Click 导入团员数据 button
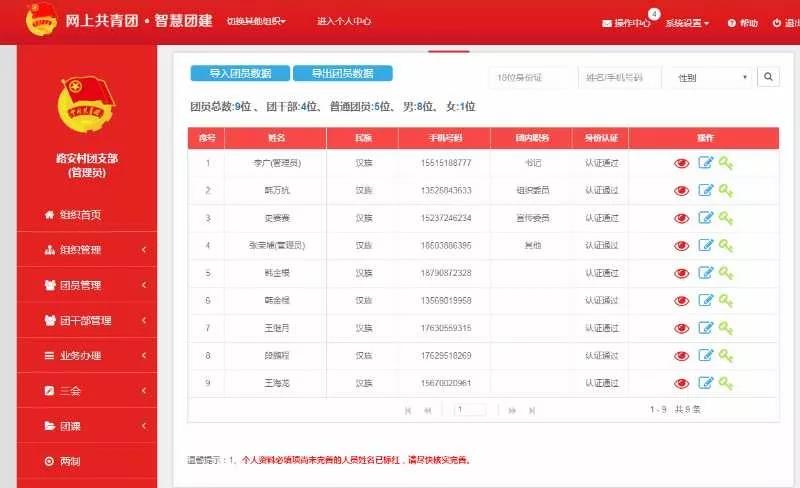 tap(240, 73)
